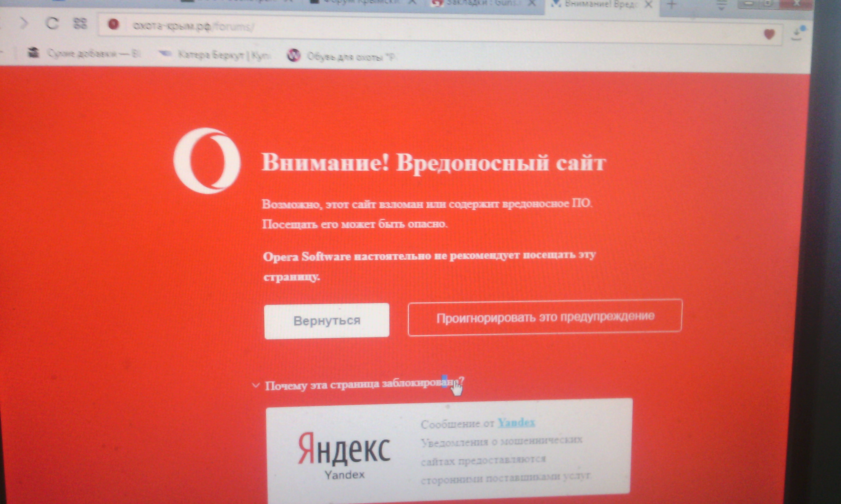This screenshot has width=841, height=504.
Task: Click the Opera logo on the warning page
Action: (207, 161)
